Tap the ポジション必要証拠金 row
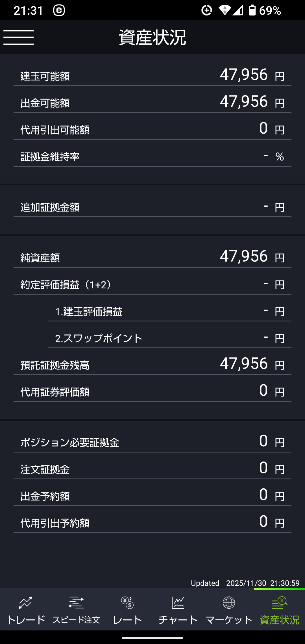The width and height of the screenshot is (305, 644). pyautogui.click(x=152, y=442)
